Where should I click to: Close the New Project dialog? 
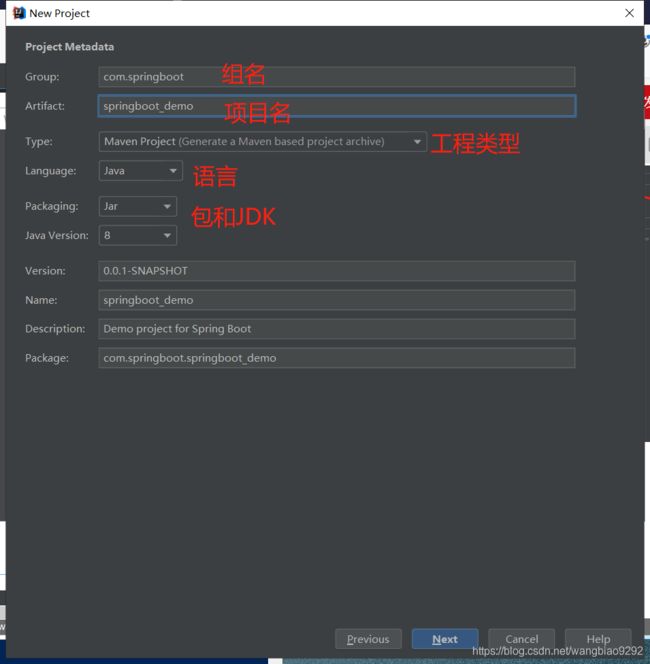coord(629,13)
